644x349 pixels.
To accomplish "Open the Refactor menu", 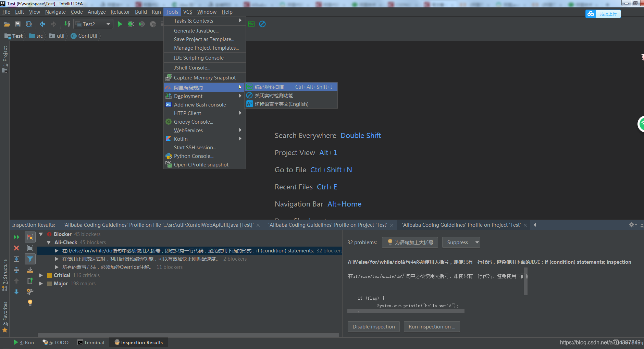I will point(120,12).
